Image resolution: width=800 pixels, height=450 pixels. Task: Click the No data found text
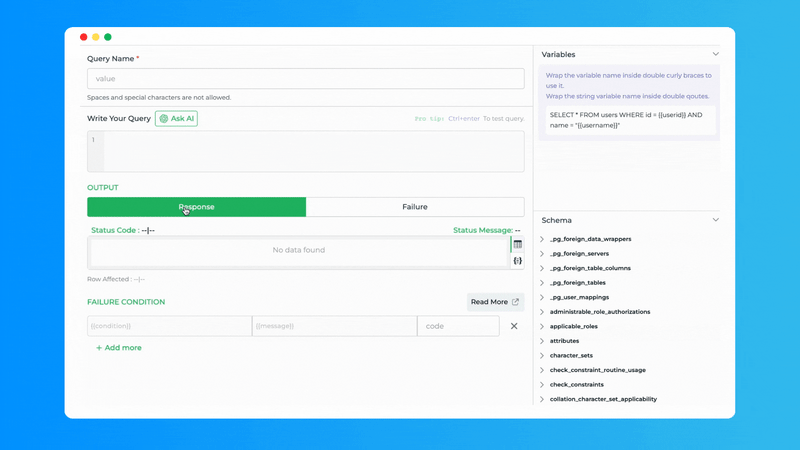(298, 250)
